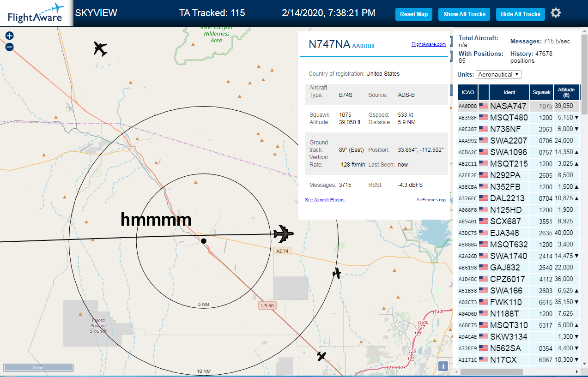
Task: Select the SWA1096 flight
Action: [x=518, y=152]
